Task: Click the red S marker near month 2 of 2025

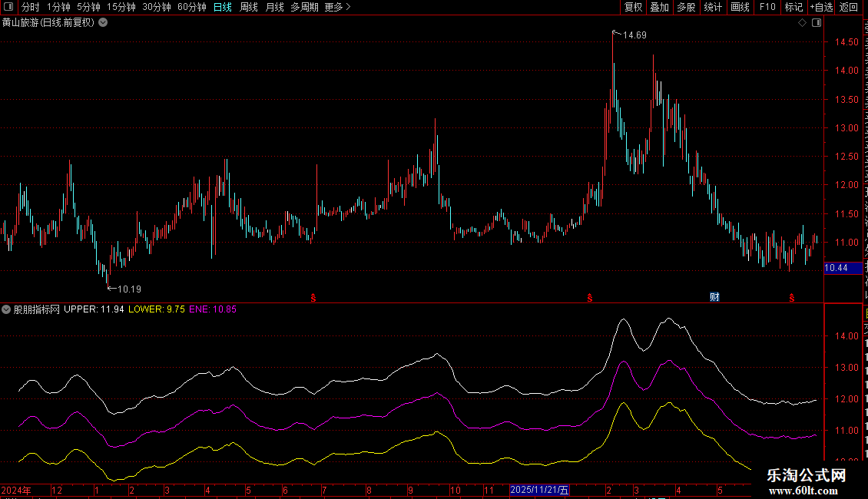Action: 590,298
